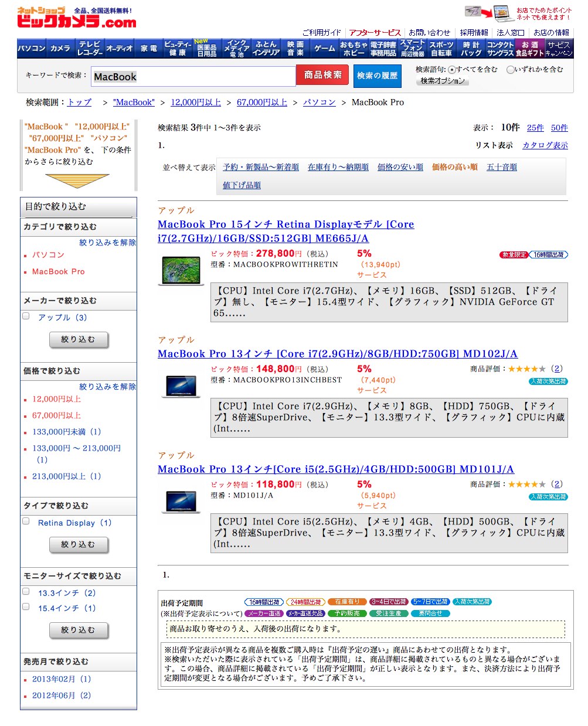Click the 3~4日で出荷 legend badge
This screenshot has width=588, height=726.
(389, 602)
